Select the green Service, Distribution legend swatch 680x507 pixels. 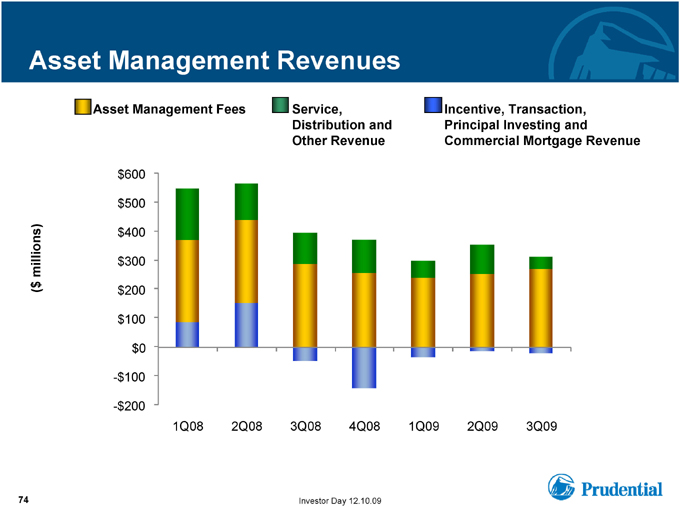point(280,105)
